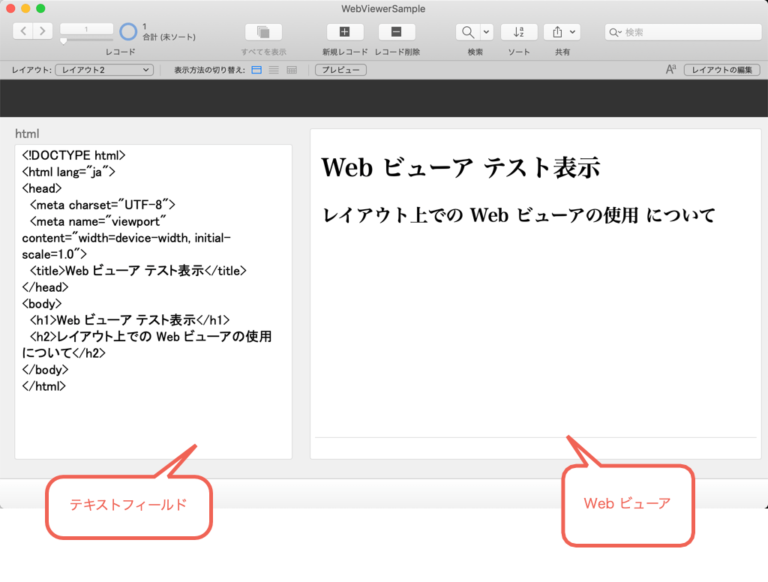Click the Preview (プレビュー) button
Image resolution: width=768 pixels, height=582 pixels.
[x=340, y=70]
